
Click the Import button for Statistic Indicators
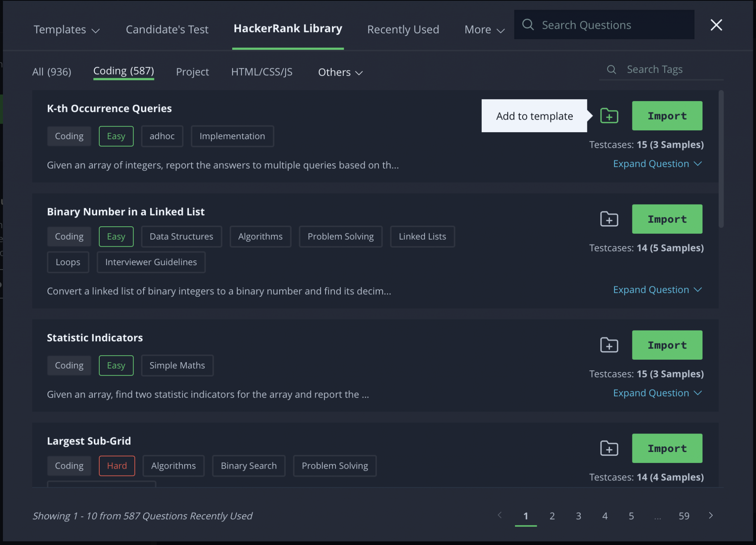[x=667, y=345]
